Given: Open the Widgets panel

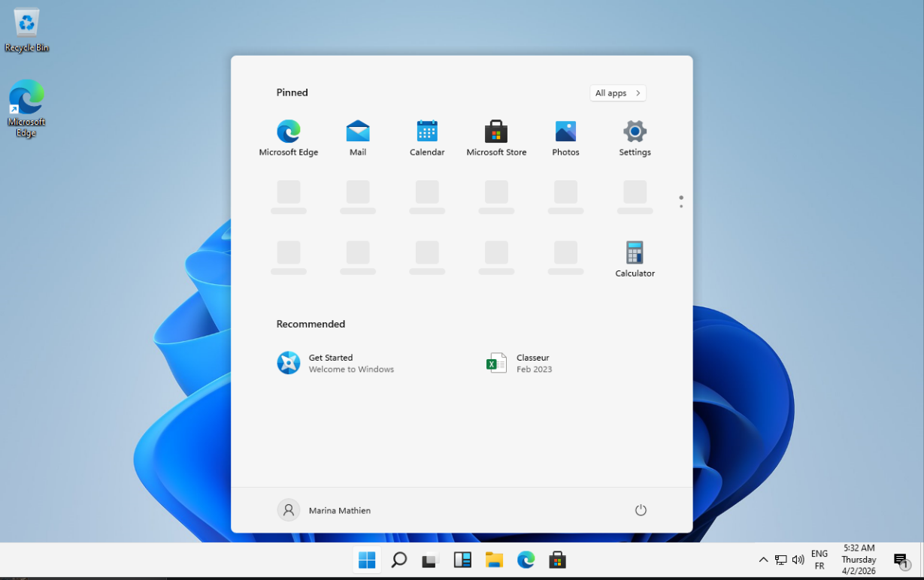Looking at the screenshot, I should [x=462, y=560].
